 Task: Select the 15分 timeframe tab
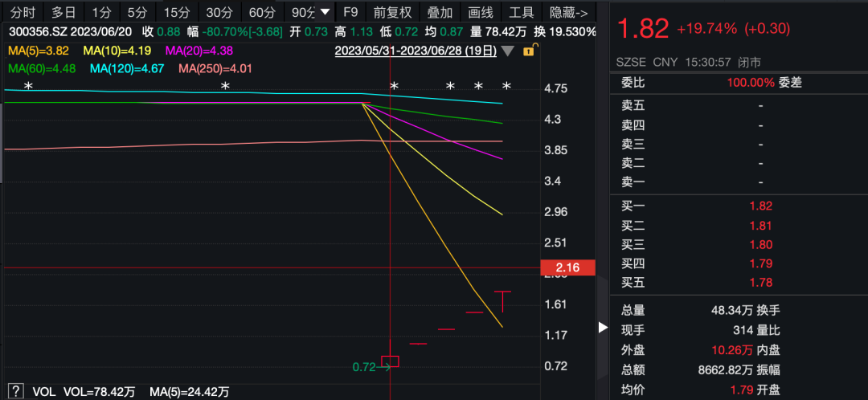tap(176, 12)
